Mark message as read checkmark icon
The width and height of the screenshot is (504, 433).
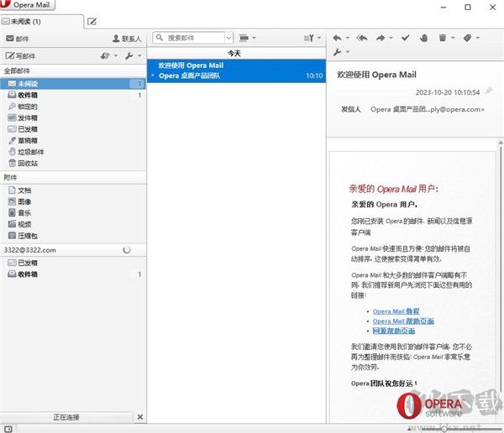coord(406,38)
